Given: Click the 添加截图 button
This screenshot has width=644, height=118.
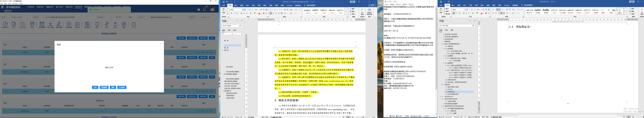Looking at the screenshot, I should pyautogui.click(x=104, y=87).
